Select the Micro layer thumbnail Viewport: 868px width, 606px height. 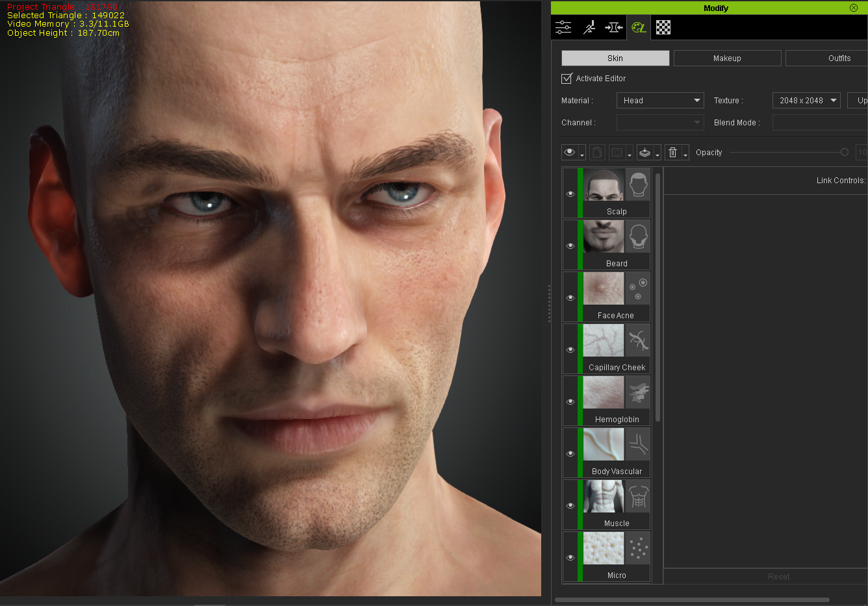point(604,548)
